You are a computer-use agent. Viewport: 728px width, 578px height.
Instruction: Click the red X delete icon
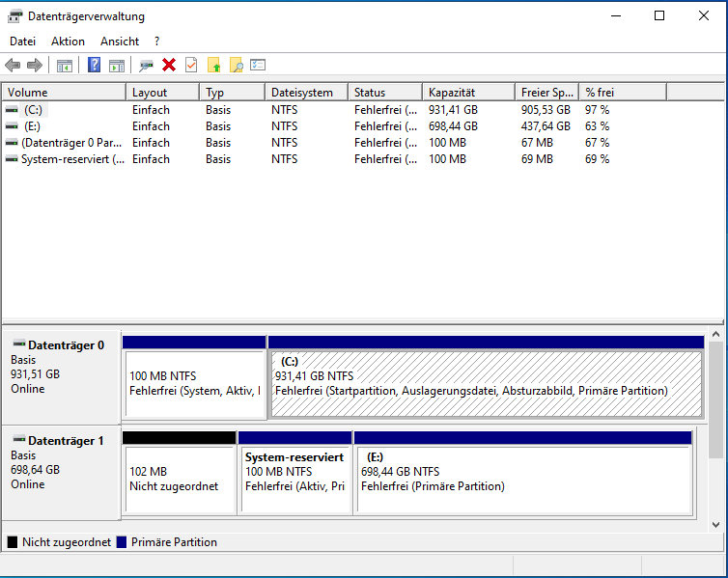tap(169, 65)
